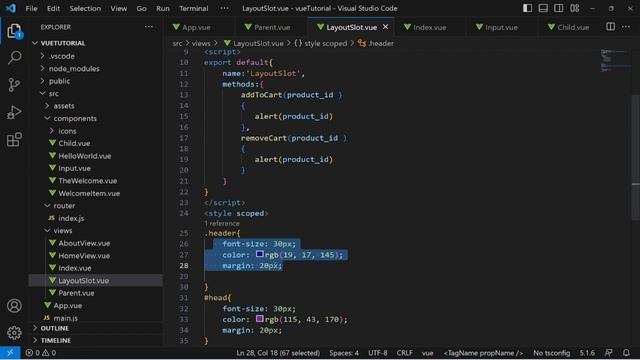The width and height of the screenshot is (640, 360).
Task: Split the editor to the right
Action: pyautogui.click(x=610, y=27)
